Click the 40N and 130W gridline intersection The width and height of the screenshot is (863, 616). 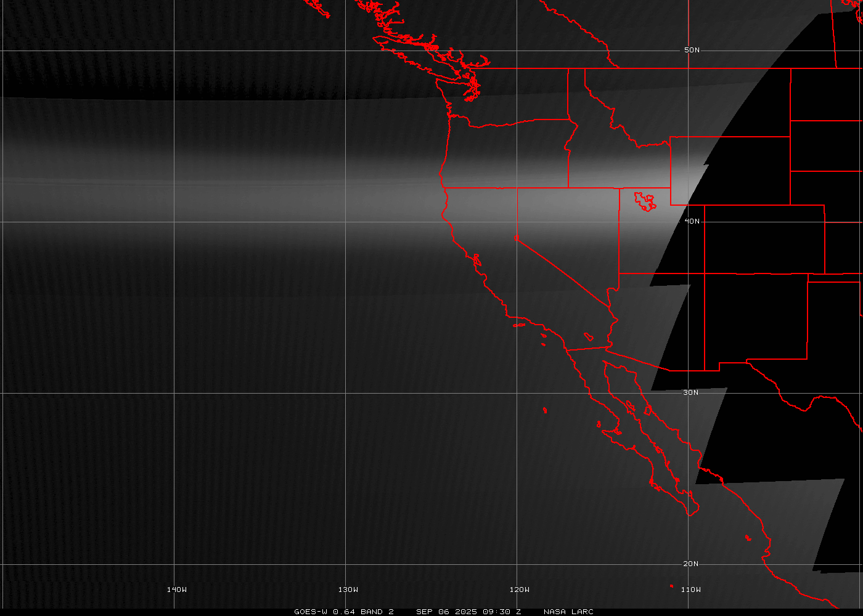click(x=346, y=222)
